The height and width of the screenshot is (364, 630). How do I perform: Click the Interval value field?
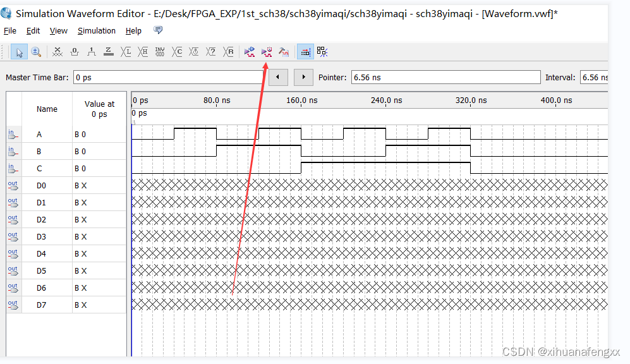594,78
